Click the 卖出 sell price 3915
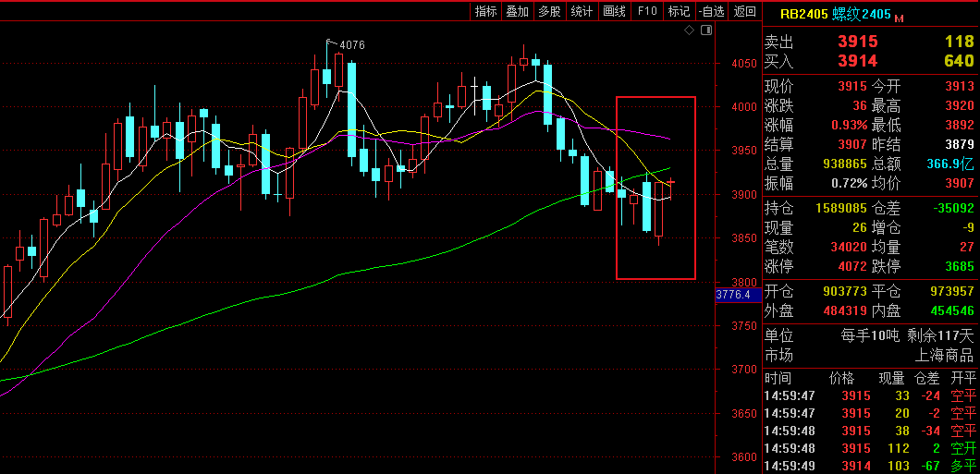980x474 pixels. [x=857, y=42]
